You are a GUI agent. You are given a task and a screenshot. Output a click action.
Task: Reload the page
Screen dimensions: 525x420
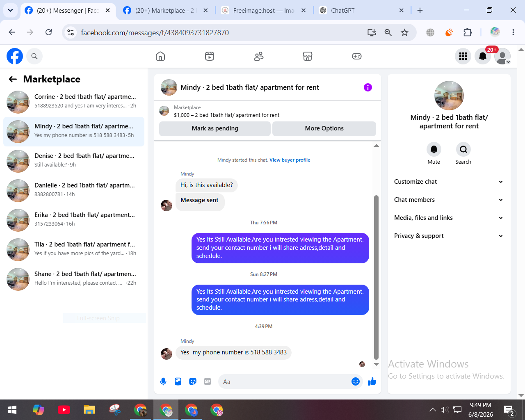click(48, 32)
